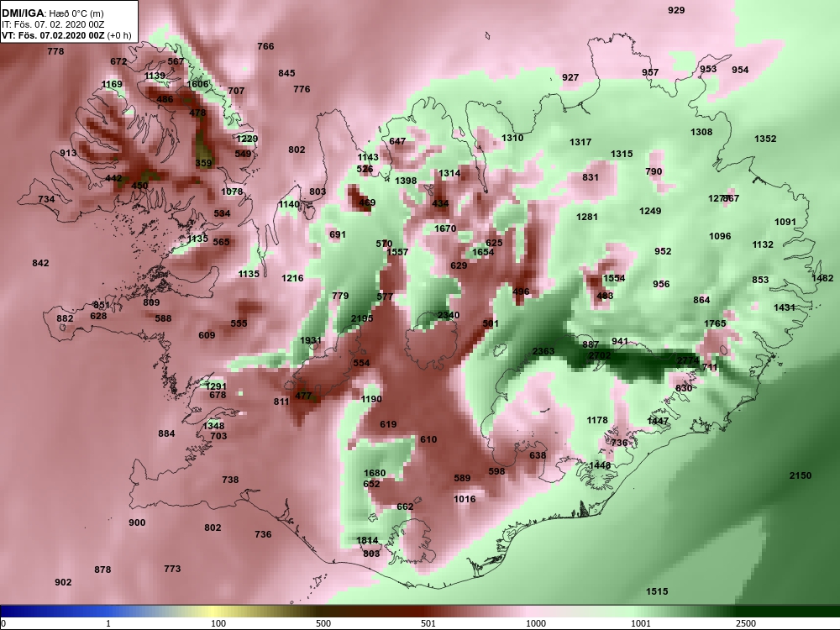Select the map value 831

tap(591, 177)
